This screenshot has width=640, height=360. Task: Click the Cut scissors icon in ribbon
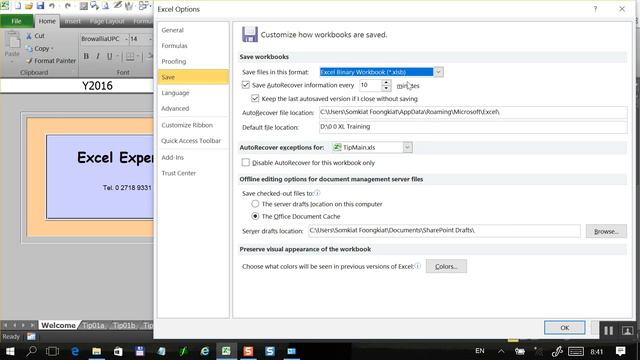29,36
